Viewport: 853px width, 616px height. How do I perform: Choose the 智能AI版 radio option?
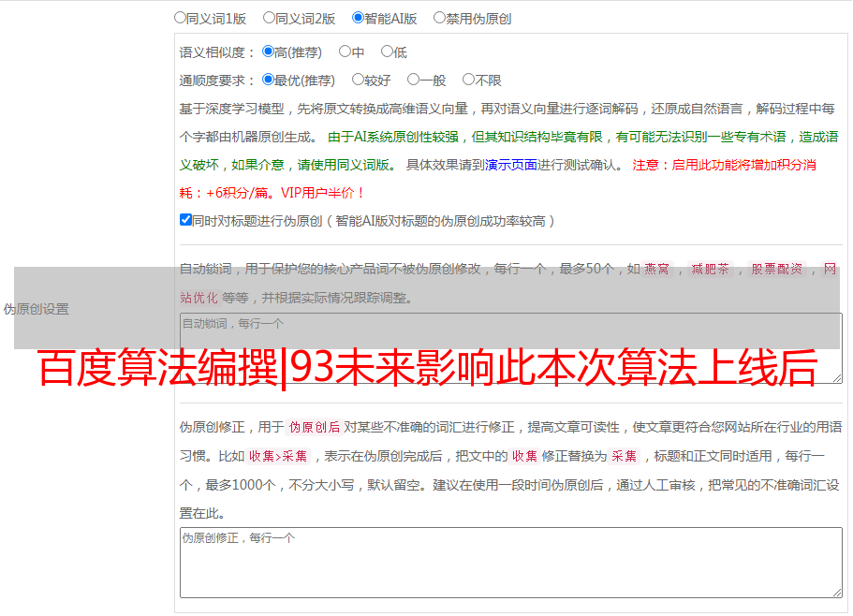[358, 18]
